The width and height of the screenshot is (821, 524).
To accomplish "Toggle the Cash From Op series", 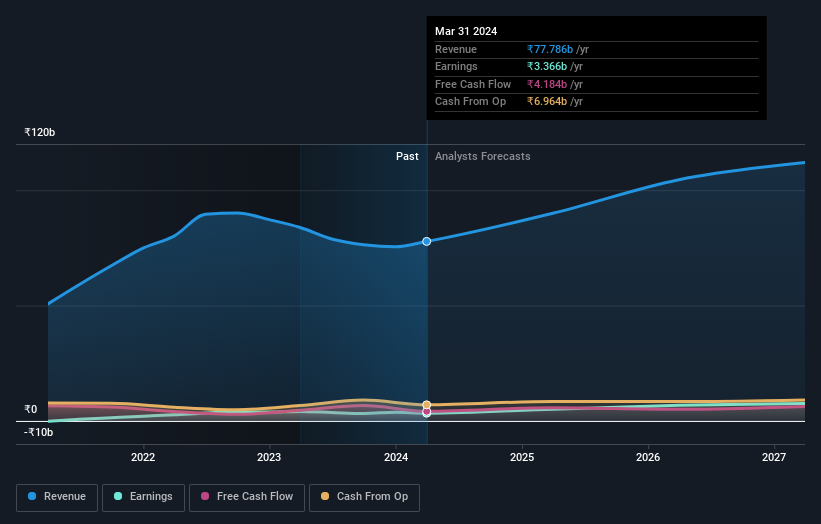I will click(364, 497).
